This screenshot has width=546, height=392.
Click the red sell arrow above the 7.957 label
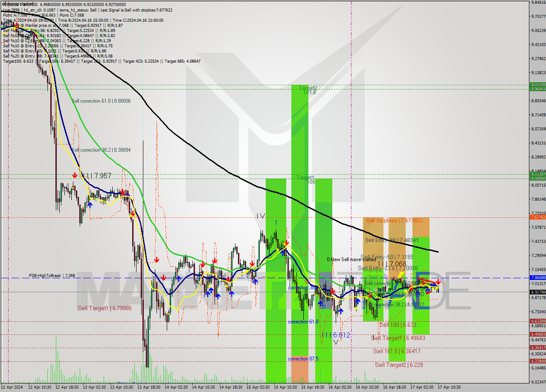[75, 175]
